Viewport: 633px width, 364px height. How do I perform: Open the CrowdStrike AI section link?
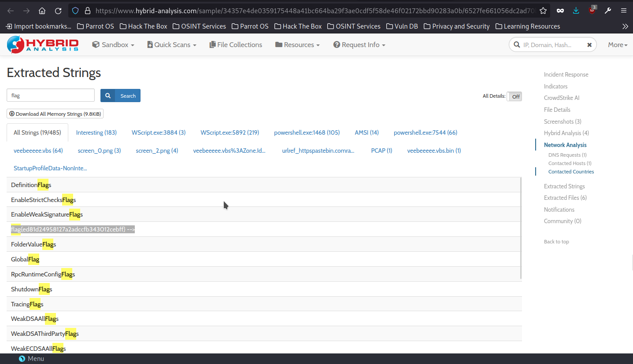point(562,98)
